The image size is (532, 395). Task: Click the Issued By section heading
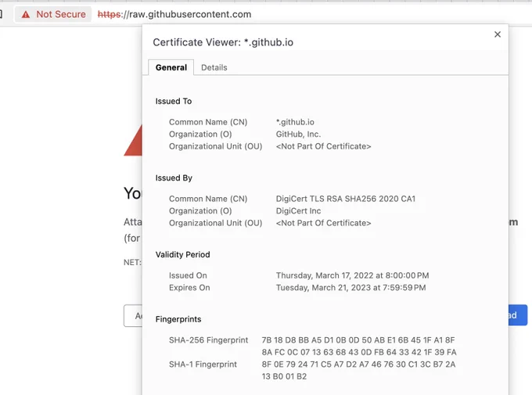(x=174, y=178)
